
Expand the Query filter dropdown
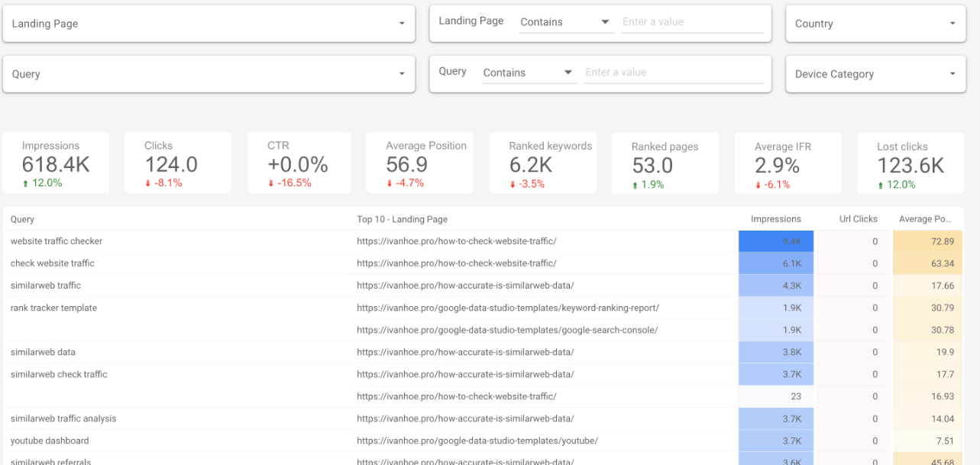pyautogui.click(x=209, y=74)
